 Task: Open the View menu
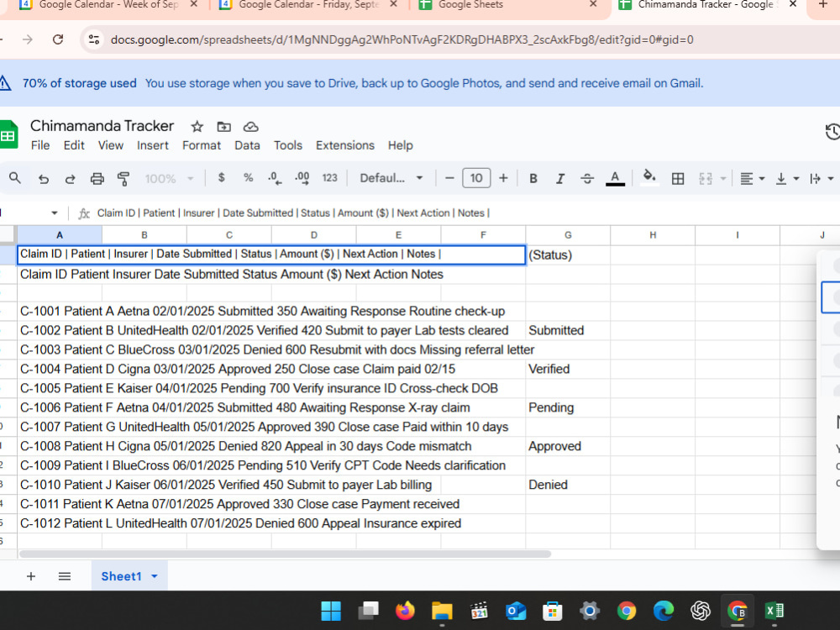(x=111, y=145)
